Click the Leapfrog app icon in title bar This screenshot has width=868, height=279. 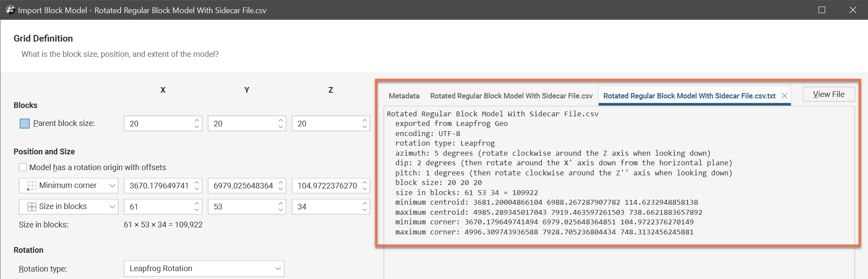tap(10, 10)
